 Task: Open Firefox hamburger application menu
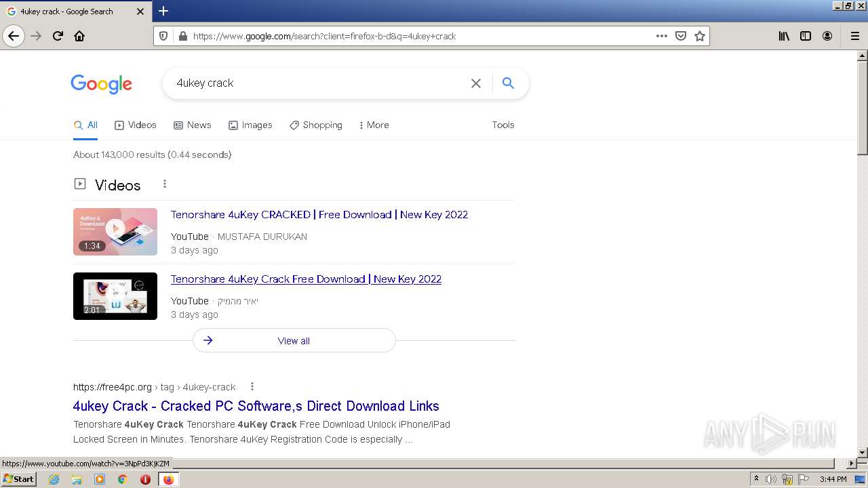(855, 36)
